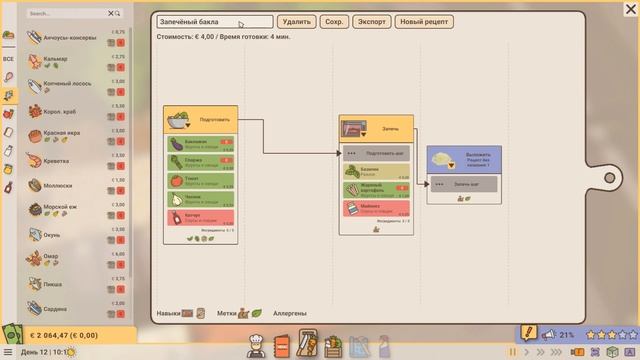The image size is (640, 360).
Task: Select Сардина ingredient
Action: point(76,309)
